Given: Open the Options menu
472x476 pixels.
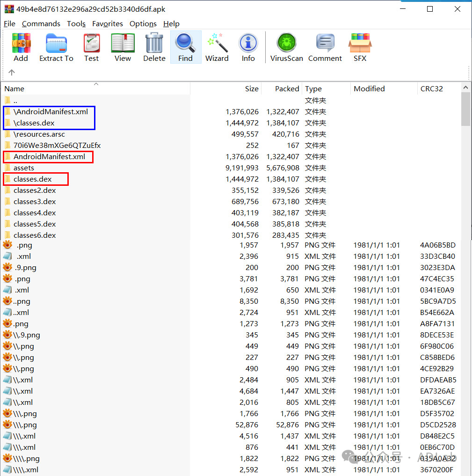Looking at the screenshot, I should [x=143, y=24].
